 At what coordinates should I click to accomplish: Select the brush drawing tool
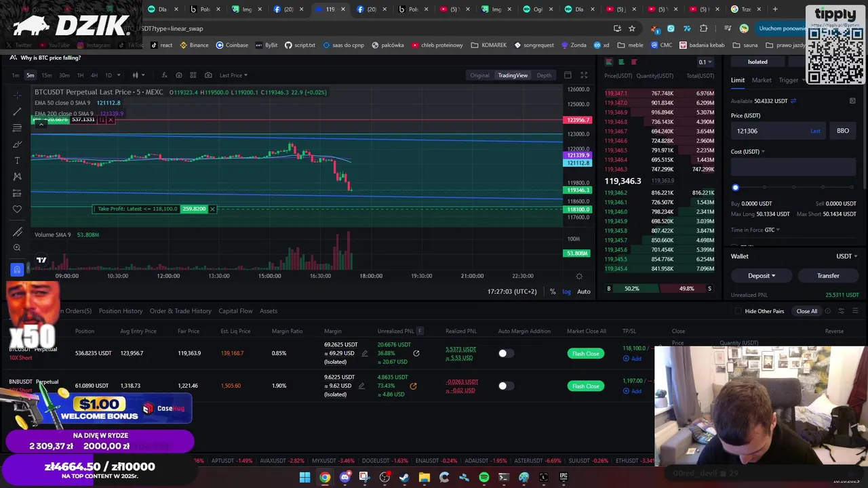point(17,144)
